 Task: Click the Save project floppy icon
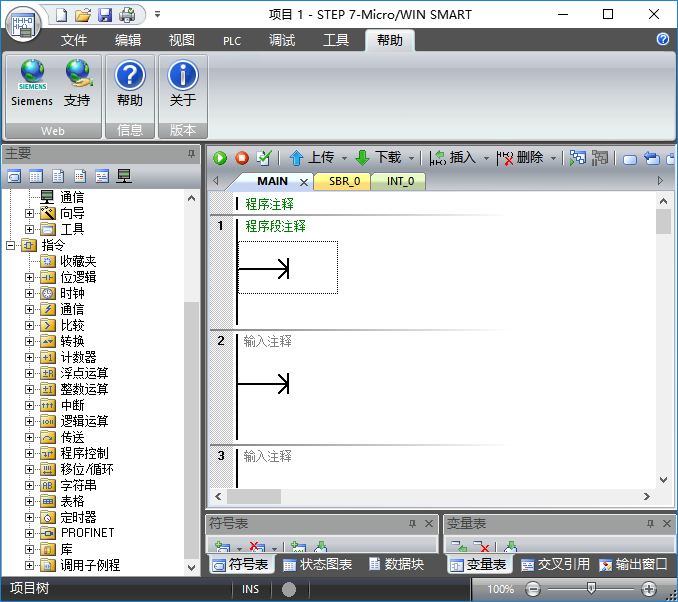tap(105, 15)
